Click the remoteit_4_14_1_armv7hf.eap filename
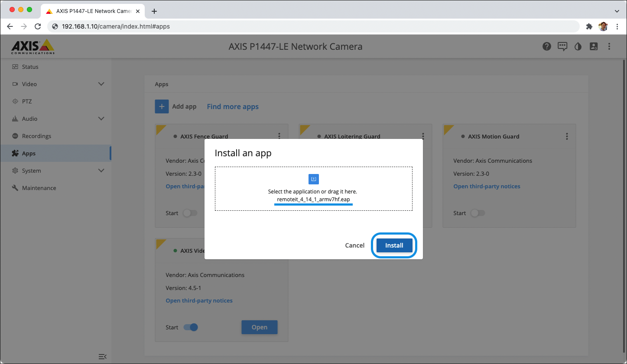Image resolution: width=627 pixels, height=364 pixels. (x=313, y=200)
